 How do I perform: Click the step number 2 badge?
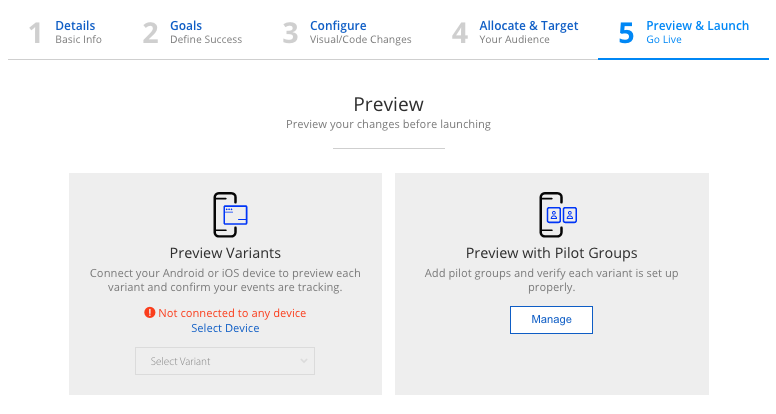151,33
